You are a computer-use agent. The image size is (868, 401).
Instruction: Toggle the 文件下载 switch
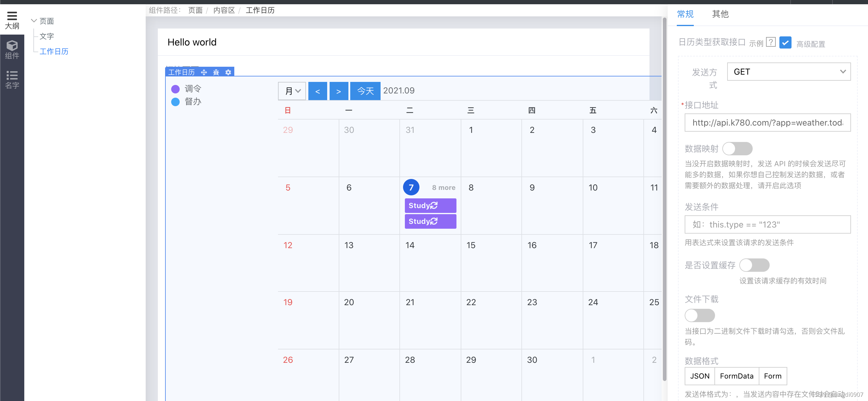tap(700, 315)
